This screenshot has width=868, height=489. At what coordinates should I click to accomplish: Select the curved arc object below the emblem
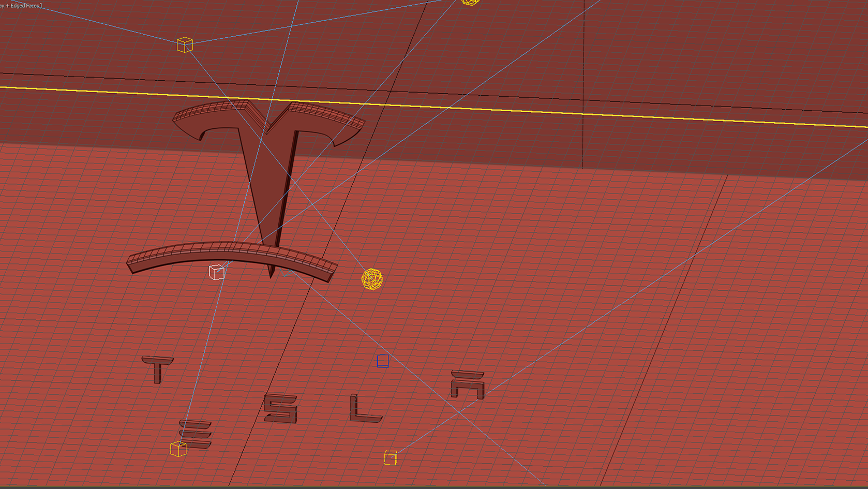click(x=232, y=261)
